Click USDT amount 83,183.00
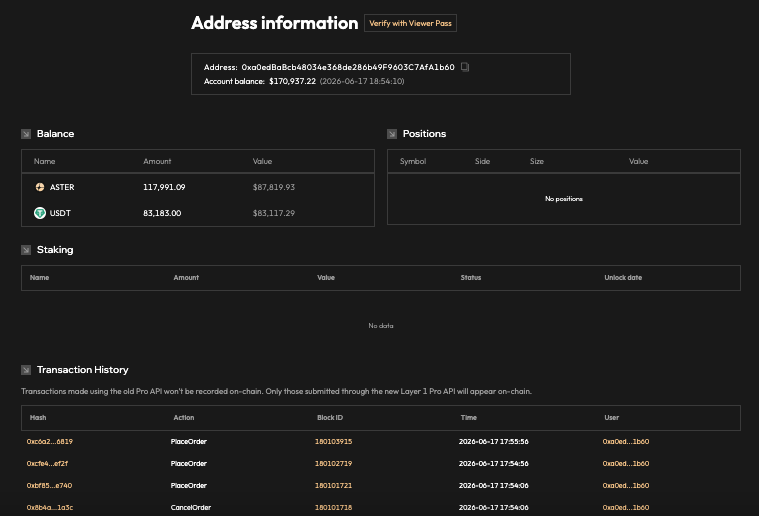Viewport: 759px width, 516px height. coord(162,213)
